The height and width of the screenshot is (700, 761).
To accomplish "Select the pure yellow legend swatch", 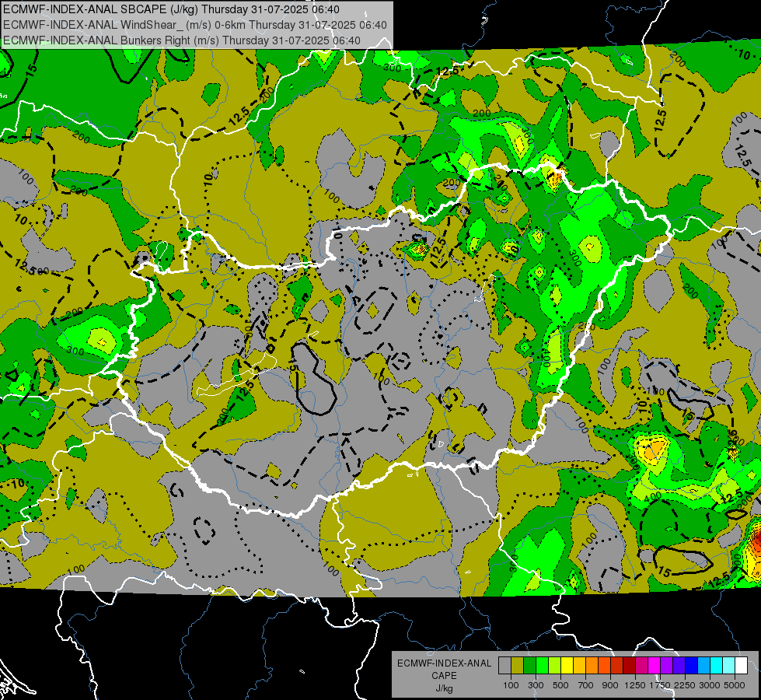I will click(567, 666).
